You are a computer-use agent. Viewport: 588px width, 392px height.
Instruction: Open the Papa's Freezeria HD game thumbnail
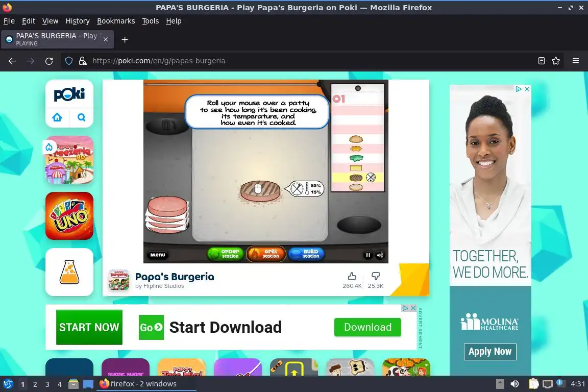tap(69, 160)
